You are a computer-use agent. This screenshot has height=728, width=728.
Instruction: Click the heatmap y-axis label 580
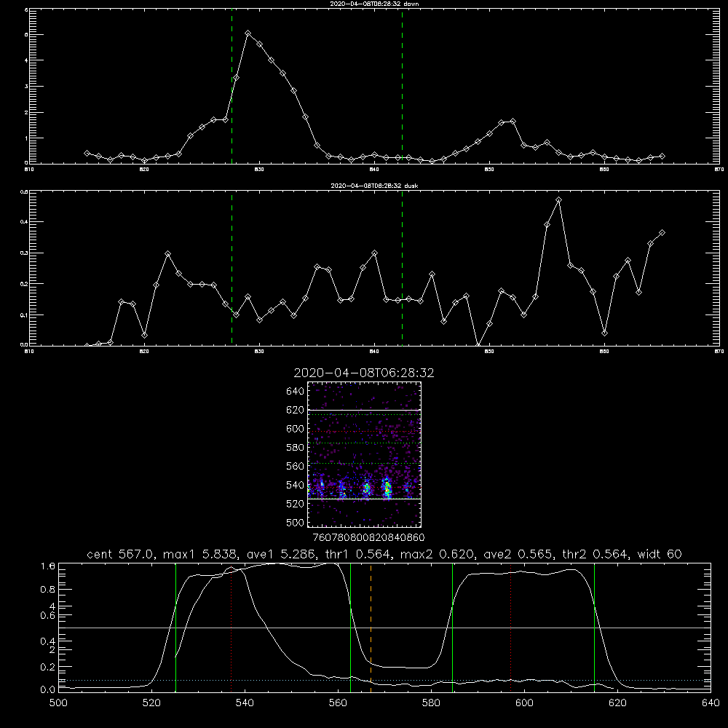click(x=296, y=448)
